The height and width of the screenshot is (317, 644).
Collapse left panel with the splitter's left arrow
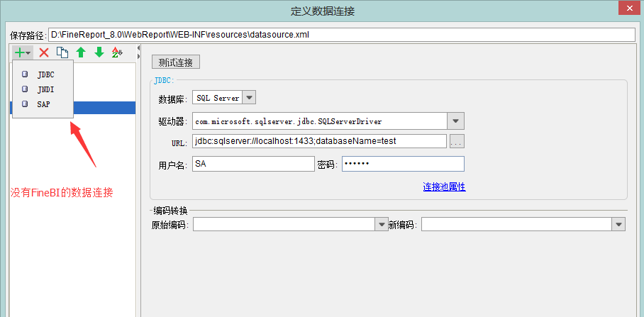pos(138,48)
